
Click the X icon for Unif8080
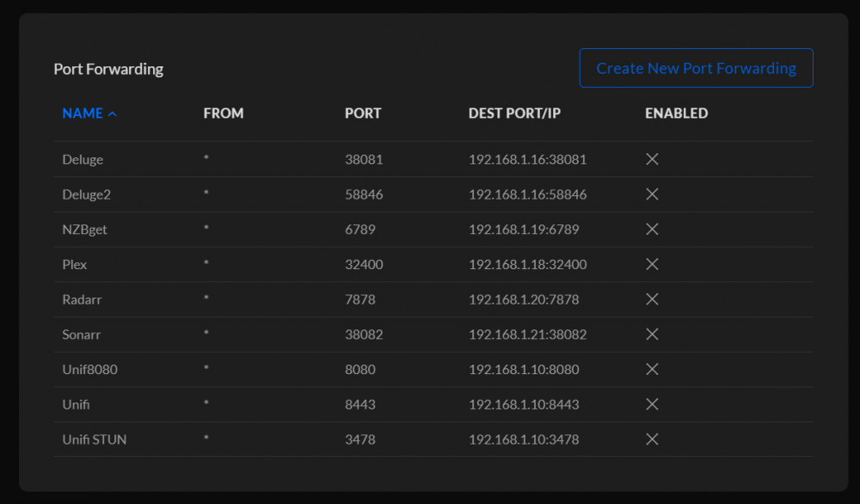click(652, 370)
